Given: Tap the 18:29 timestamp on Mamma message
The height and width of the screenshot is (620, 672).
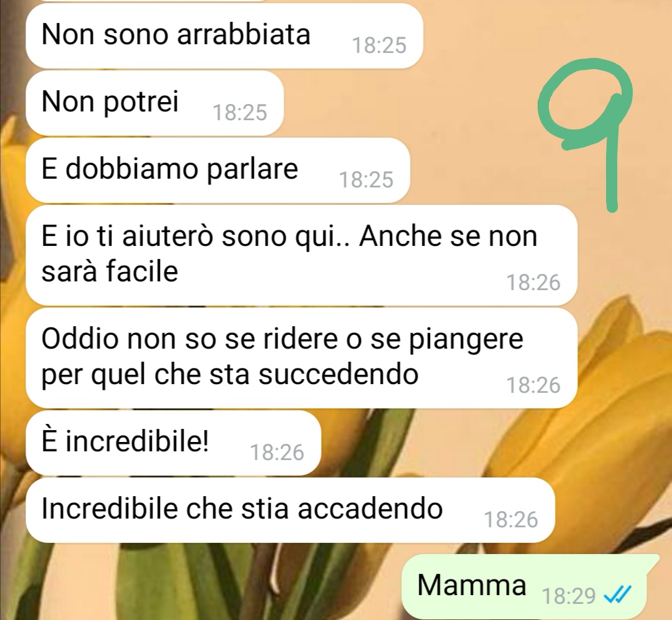Looking at the screenshot, I should [x=569, y=596].
